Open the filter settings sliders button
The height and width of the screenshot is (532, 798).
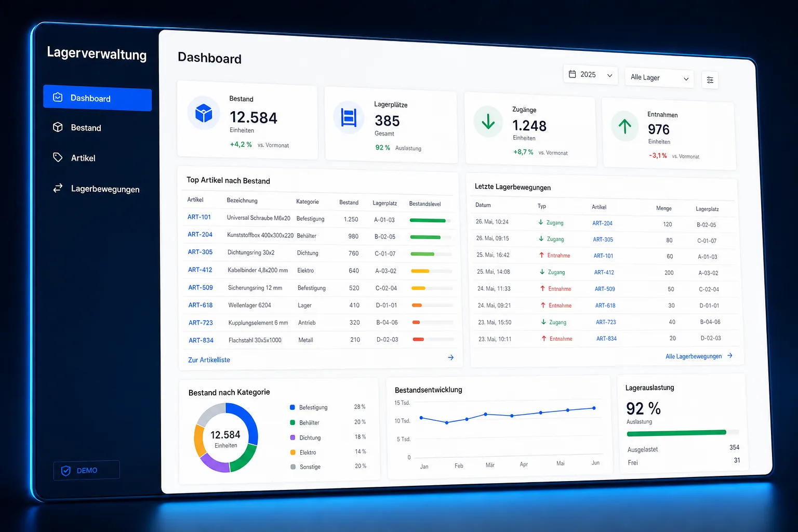[x=710, y=80]
